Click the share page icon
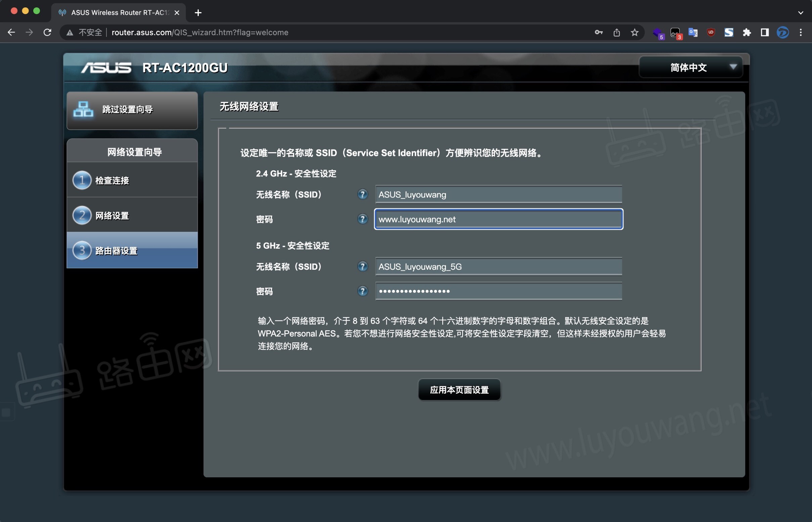The width and height of the screenshot is (812, 522). tap(617, 33)
